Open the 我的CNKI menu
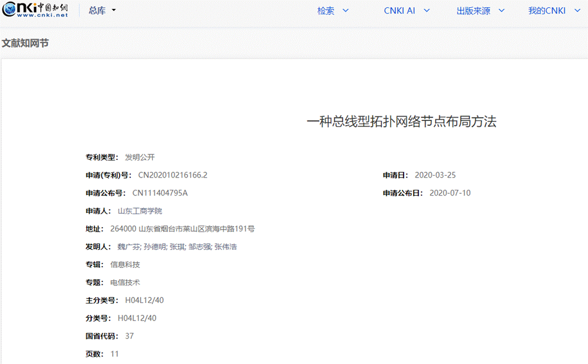 (553, 11)
